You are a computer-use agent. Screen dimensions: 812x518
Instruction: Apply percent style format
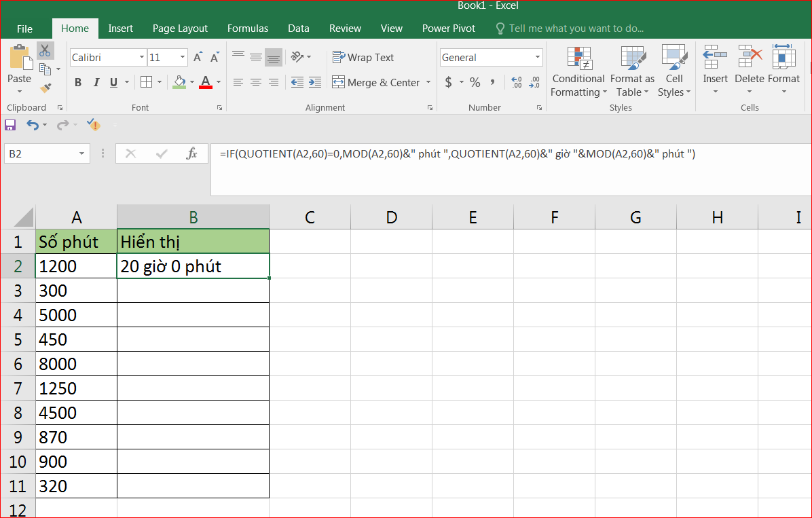click(x=475, y=82)
